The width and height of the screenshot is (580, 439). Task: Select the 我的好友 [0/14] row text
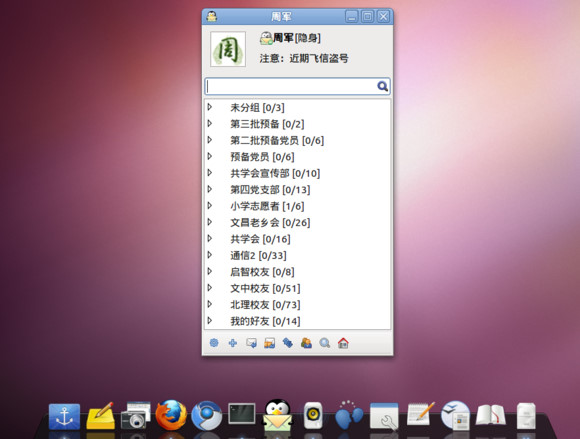[x=265, y=321]
